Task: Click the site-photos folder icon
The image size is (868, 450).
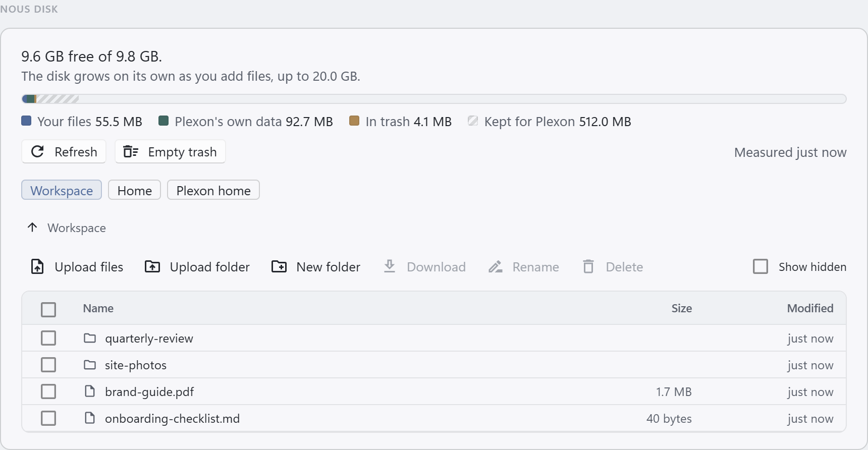Action: pos(90,365)
